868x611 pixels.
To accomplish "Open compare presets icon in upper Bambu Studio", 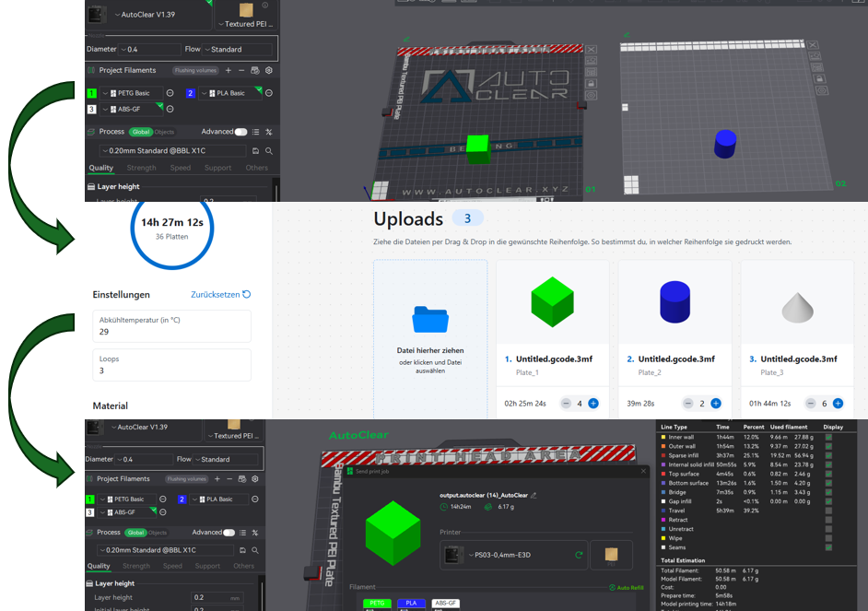I will pos(269,132).
